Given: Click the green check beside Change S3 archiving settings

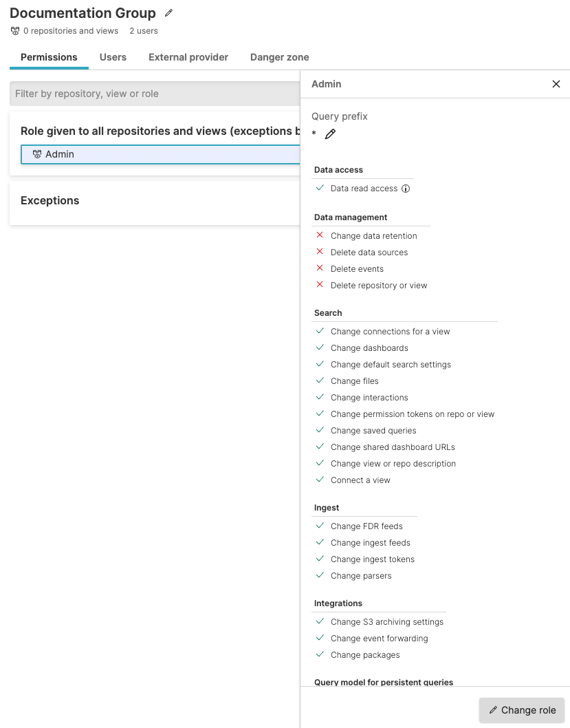Looking at the screenshot, I should coord(319,621).
